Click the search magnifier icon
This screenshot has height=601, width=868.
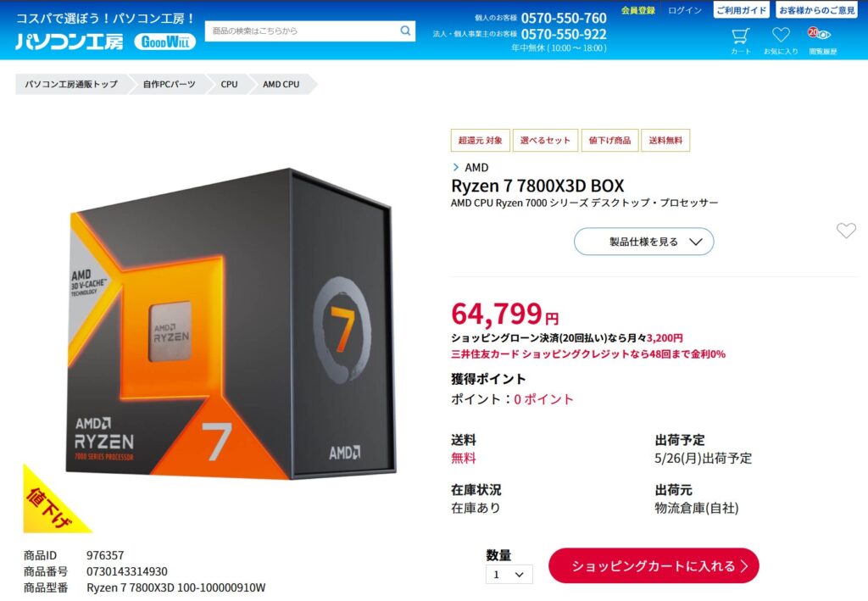405,31
